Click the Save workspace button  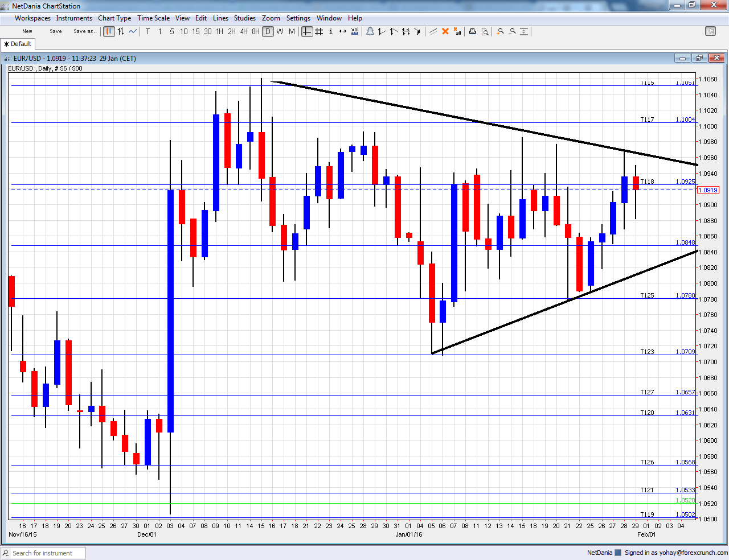click(x=56, y=31)
